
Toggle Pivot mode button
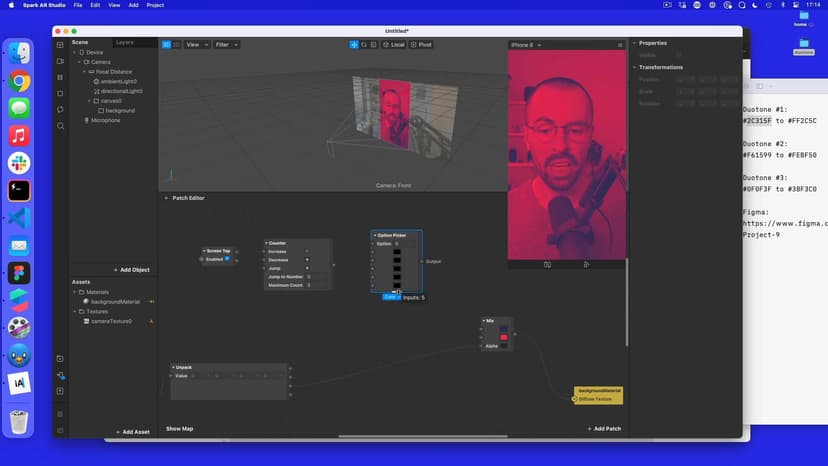click(x=421, y=45)
